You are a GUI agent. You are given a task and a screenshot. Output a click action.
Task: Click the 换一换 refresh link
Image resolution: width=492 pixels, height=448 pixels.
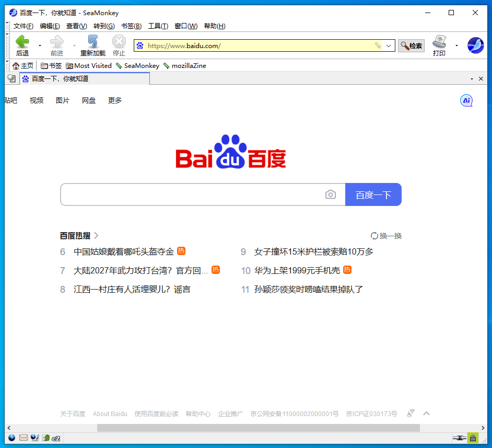[386, 236]
